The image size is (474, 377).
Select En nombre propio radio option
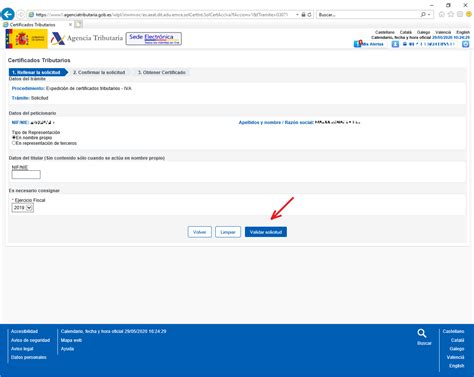(14, 138)
